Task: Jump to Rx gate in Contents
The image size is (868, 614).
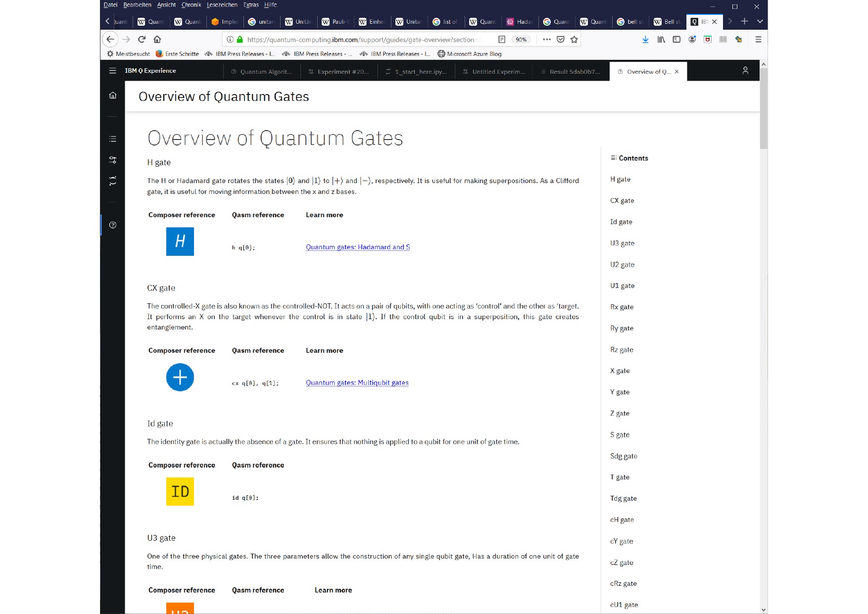Action: click(622, 307)
